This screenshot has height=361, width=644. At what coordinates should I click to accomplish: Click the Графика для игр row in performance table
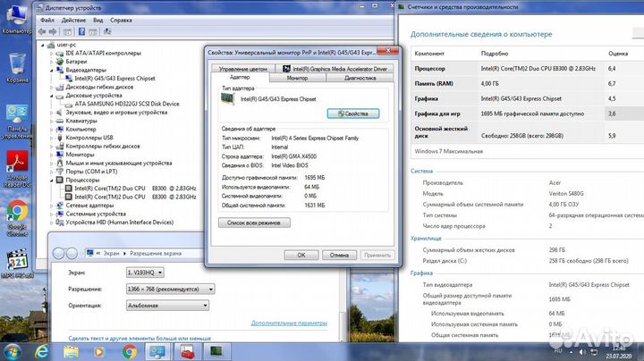(x=528, y=113)
